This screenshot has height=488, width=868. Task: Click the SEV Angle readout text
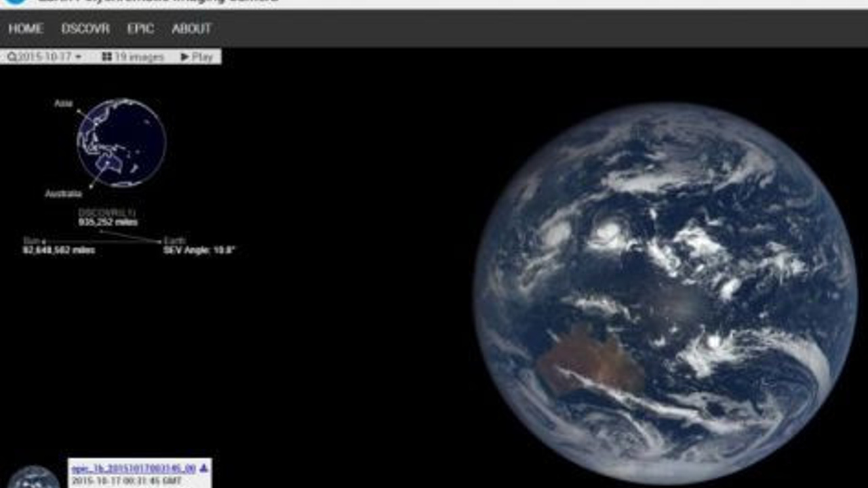[199, 250]
